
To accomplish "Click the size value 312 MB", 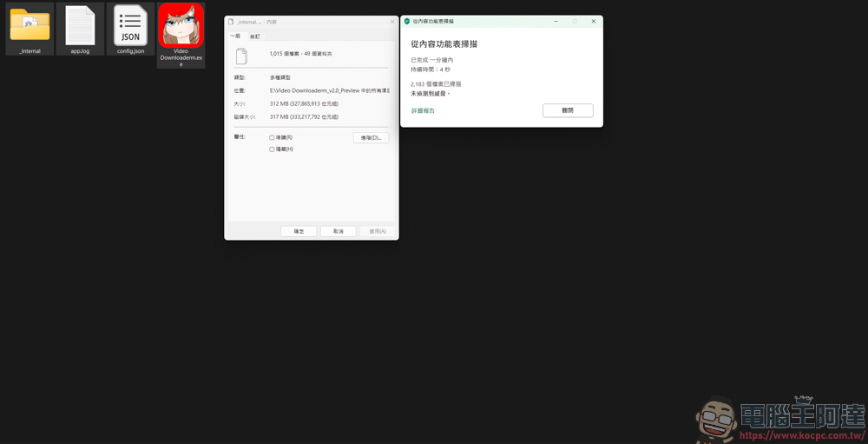I will click(x=304, y=103).
